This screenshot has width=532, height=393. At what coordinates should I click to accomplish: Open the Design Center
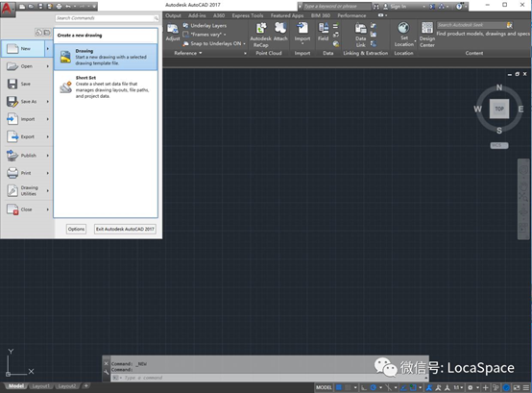click(x=426, y=35)
